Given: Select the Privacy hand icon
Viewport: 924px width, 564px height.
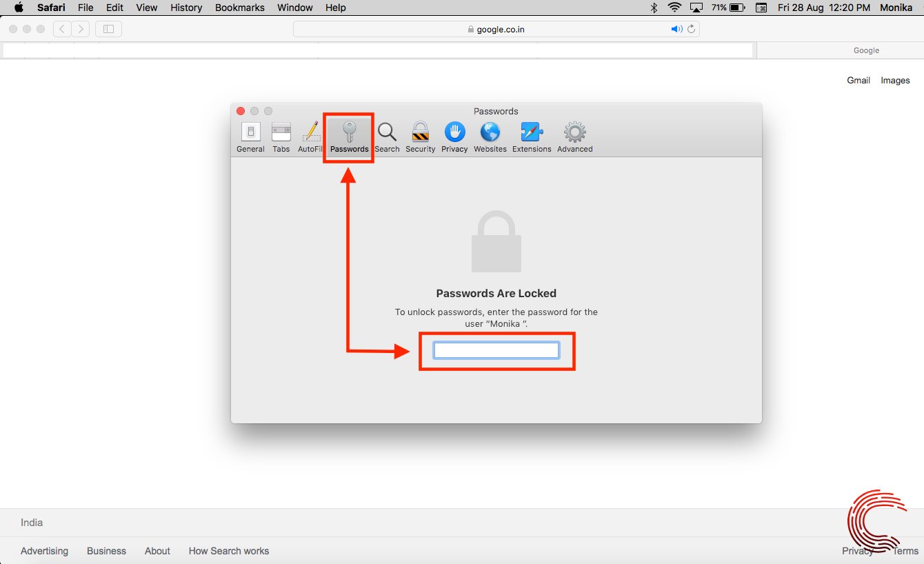Looking at the screenshot, I should tap(454, 137).
